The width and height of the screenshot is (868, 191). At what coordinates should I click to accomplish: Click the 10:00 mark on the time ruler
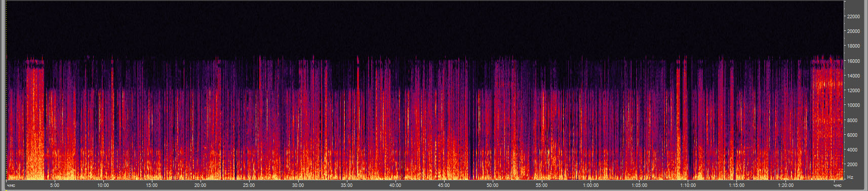point(103,185)
